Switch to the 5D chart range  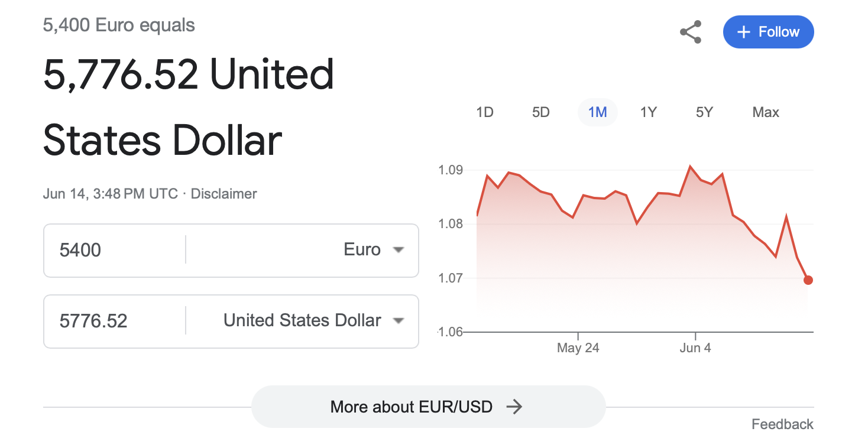tap(541, 112)
